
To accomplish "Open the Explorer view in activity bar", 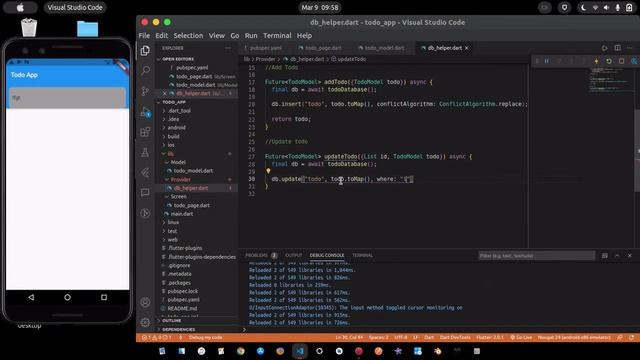I will (145, 51).
